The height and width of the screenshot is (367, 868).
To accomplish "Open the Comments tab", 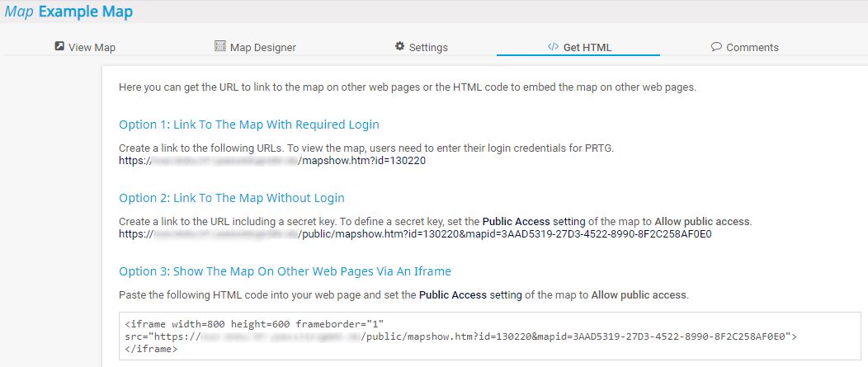I will [744, 47].
